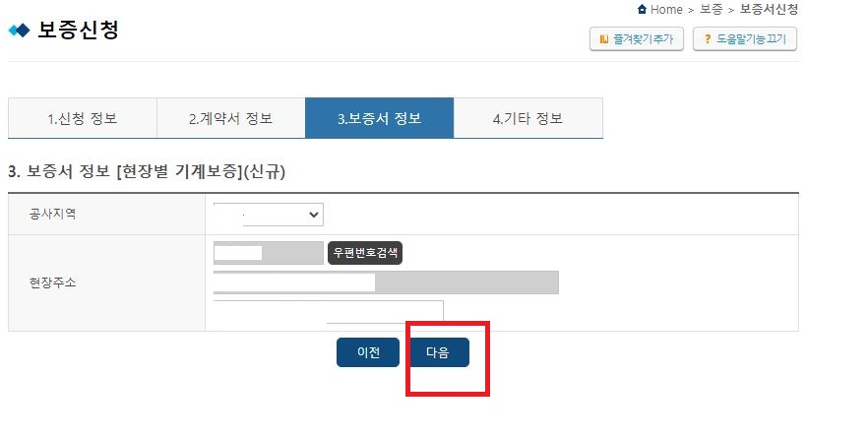Open the 4.기타 정보 tab
The height and width of the screenshot is (438, 868).
pyautogui.click(x=528, y=118)
